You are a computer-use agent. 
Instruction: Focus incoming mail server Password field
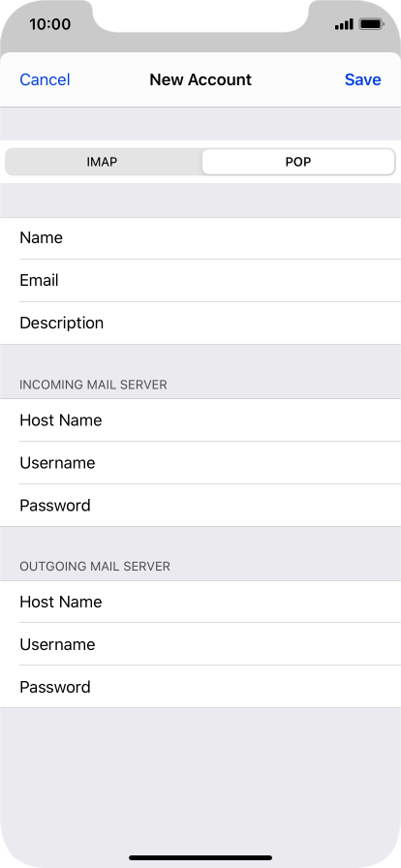pos(200,506)
